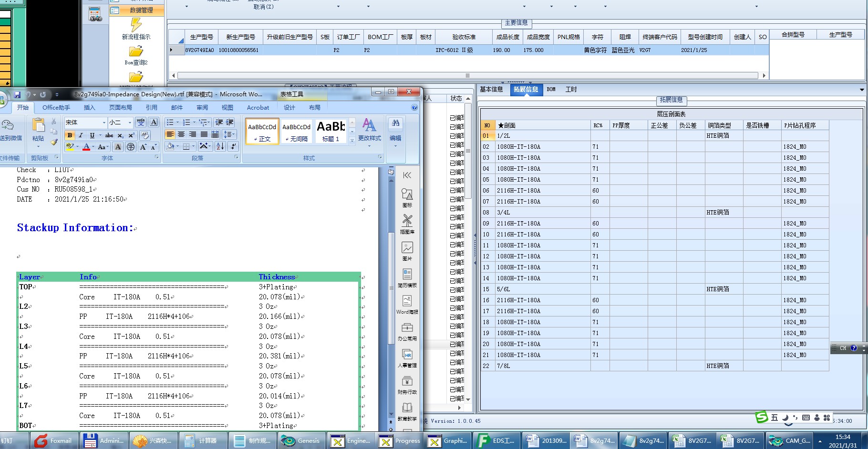Image resolution: width=868 pixels, height=449 pixels.
Task: Cut selection with the scissors icon
Action: pyautogui.click(x=54, y=122)
